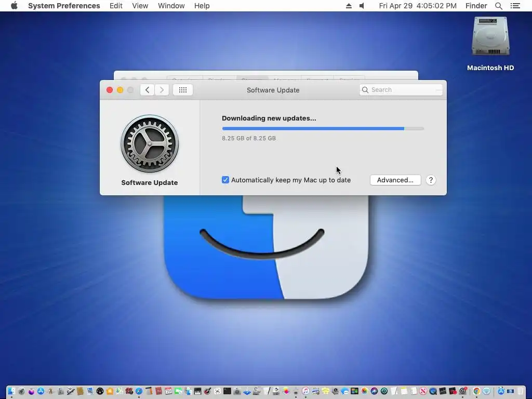Open the Finder user menu in menu bar
This screenshot has height=399, width=532.
476,6
